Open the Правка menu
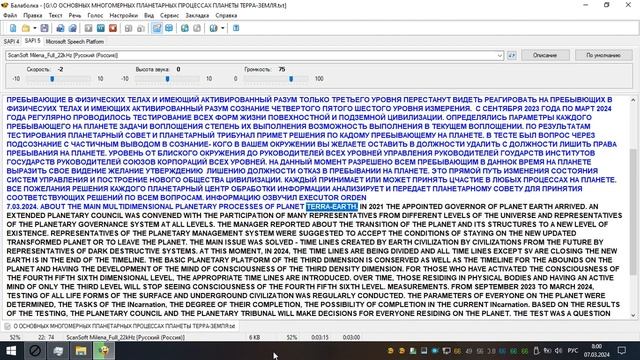Viewport: 640px width, 360px height. [33, 16]
